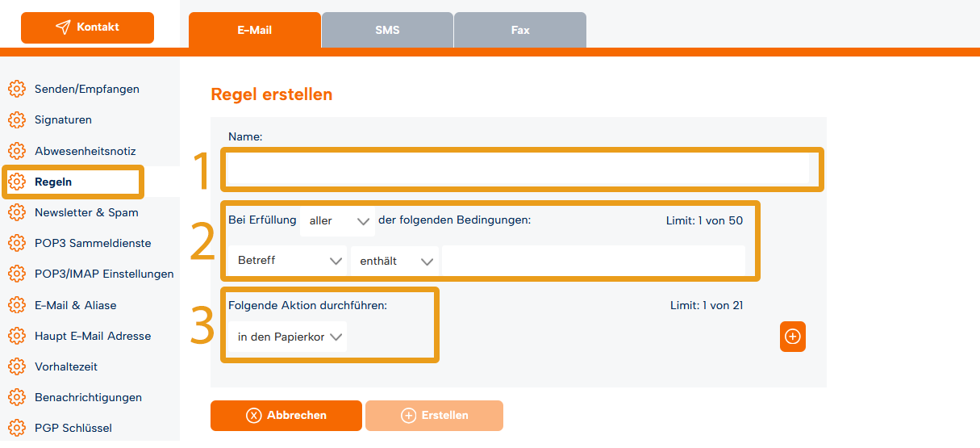This screenshot has width=980, height=448.
Task: Select the E-Mail tab
Action: pyautogui.click(x=255, y=30)
